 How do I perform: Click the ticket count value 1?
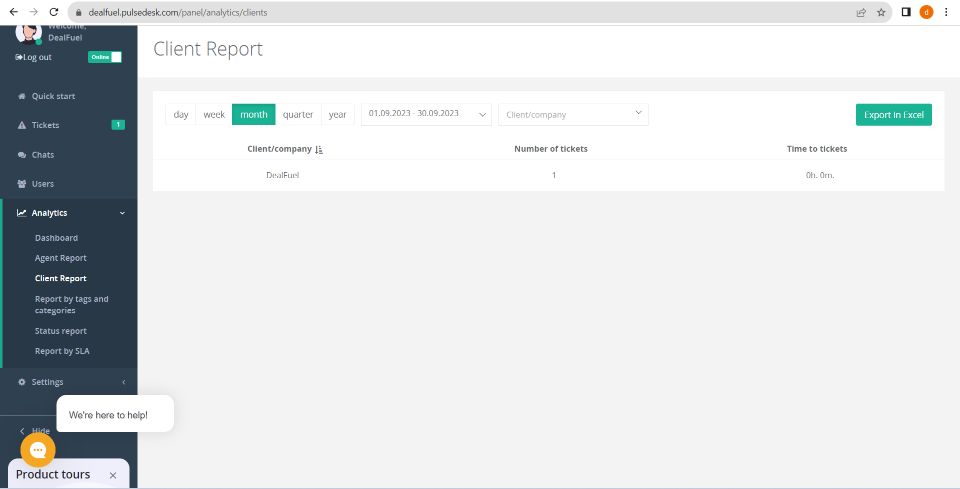[x=554, y=175]
